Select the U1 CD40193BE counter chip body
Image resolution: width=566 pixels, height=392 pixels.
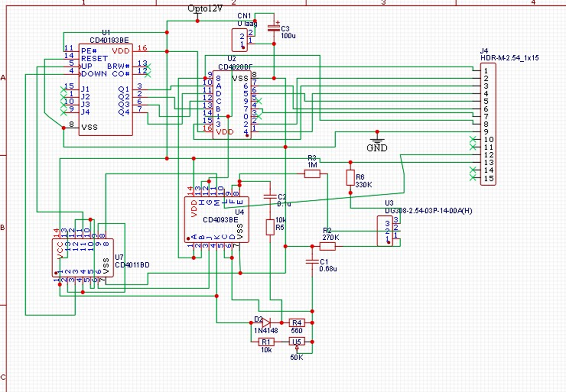105,90
